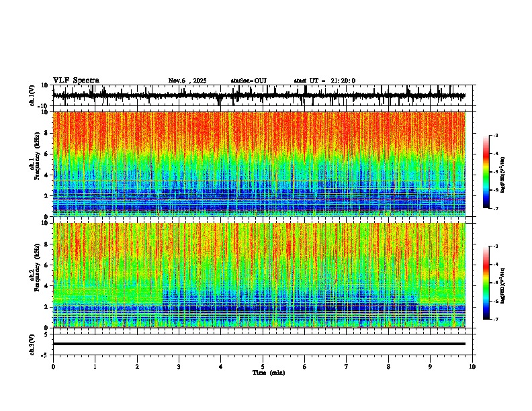This screenshot has height=411, width=532.
Task: Click the "ch.1(V)" vertical axis label
Action: (32, 95)
